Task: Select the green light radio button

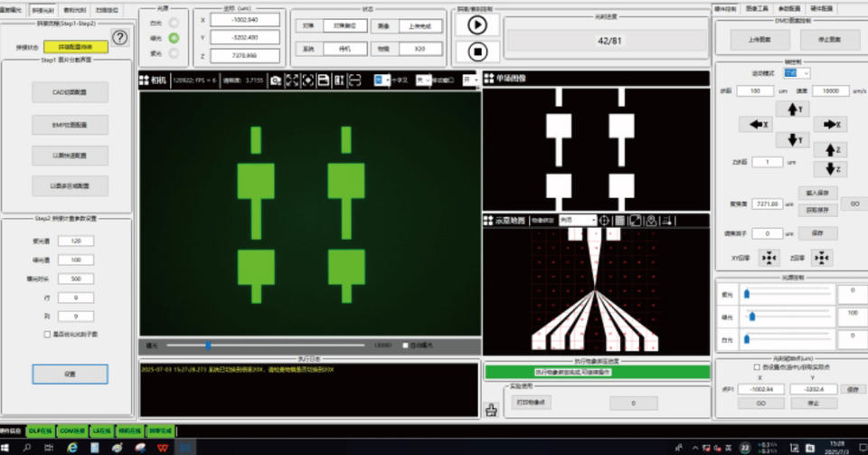Action: (174, 38)
